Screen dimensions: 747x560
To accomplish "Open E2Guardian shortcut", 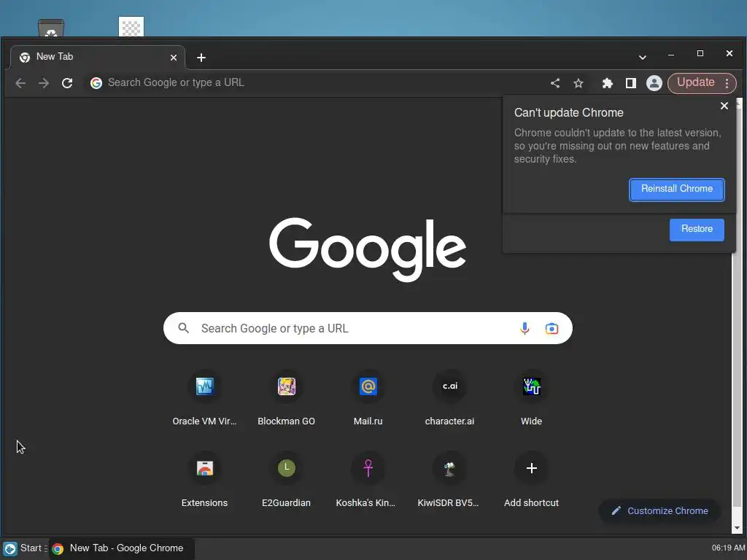I will tap(286, 480).
